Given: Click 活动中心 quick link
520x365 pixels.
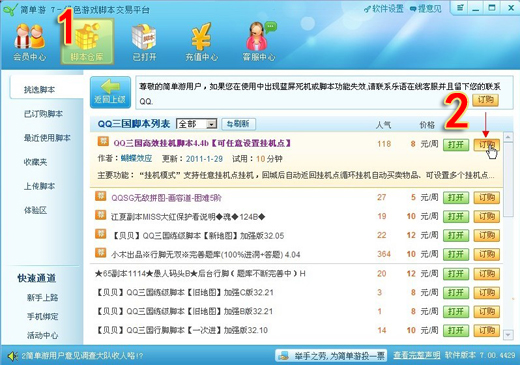Looking at the screenshot, I should tap(43, 335).
